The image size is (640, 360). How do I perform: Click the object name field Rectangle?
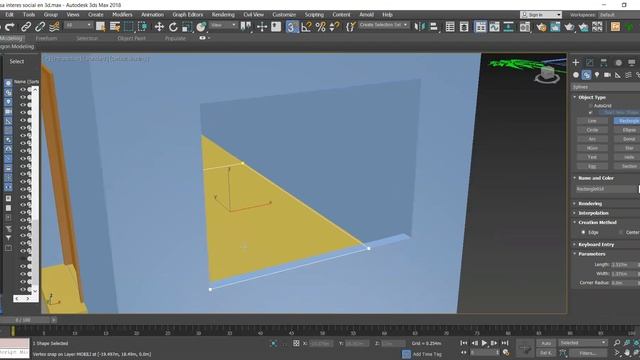(x=606, y=189)
